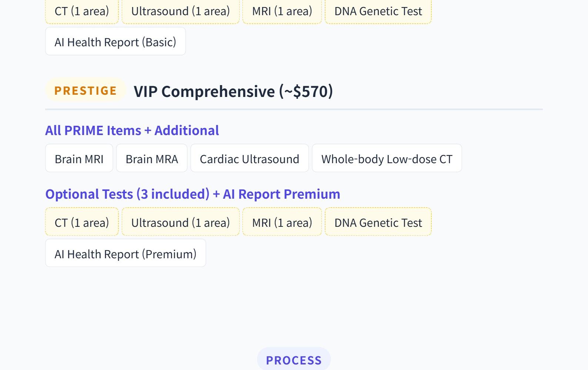Select CT (1 area) under PRESTIGE optional tests

(82, 222)
